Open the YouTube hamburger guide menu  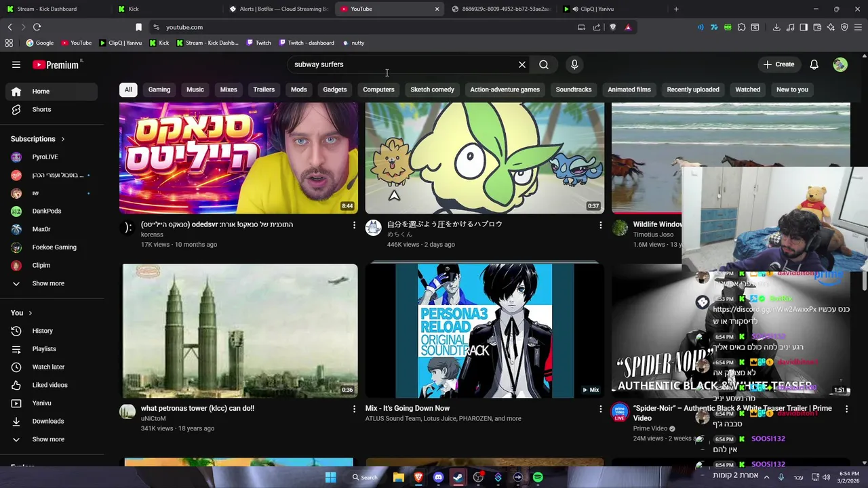(x=16, y=64)
